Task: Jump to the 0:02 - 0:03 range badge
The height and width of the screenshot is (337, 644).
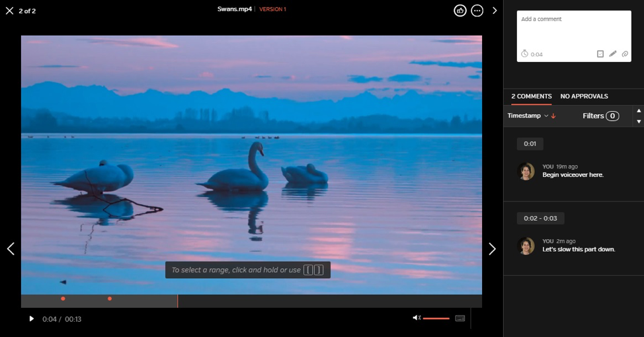Action: [x=540, y=218]
